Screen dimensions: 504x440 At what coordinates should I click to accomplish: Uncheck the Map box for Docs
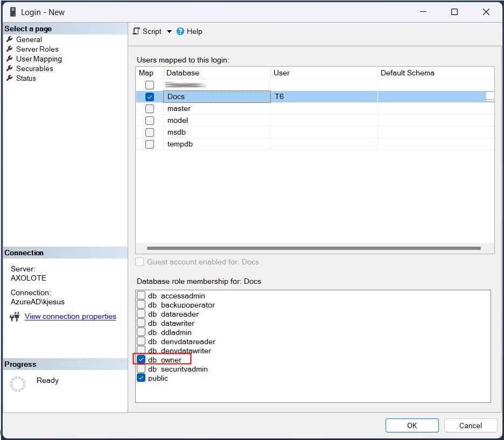click(x=150, y=97)
